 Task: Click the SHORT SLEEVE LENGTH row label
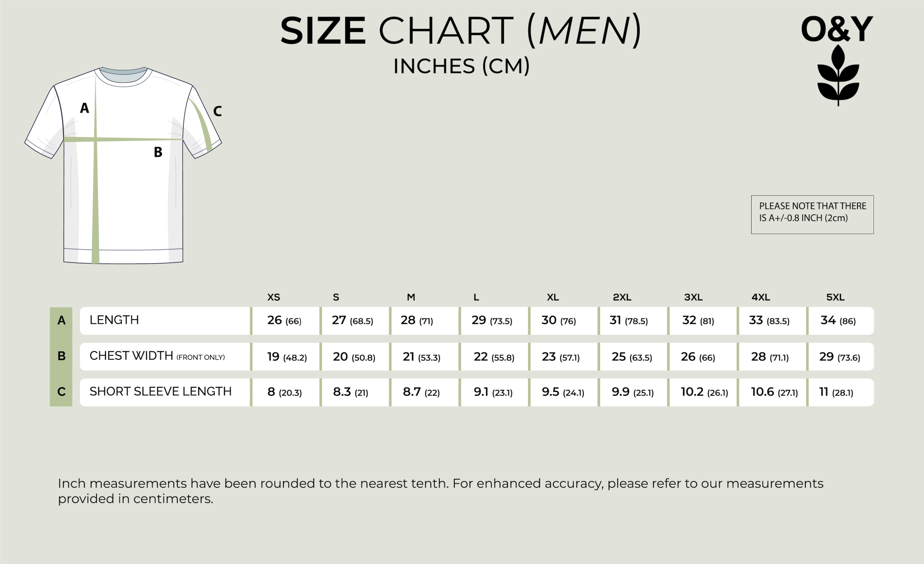point(161,391)
